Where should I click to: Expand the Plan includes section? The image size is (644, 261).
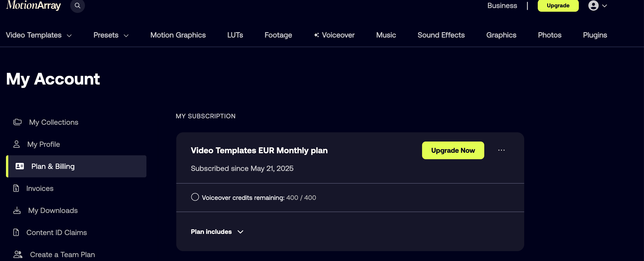(217, 232)
